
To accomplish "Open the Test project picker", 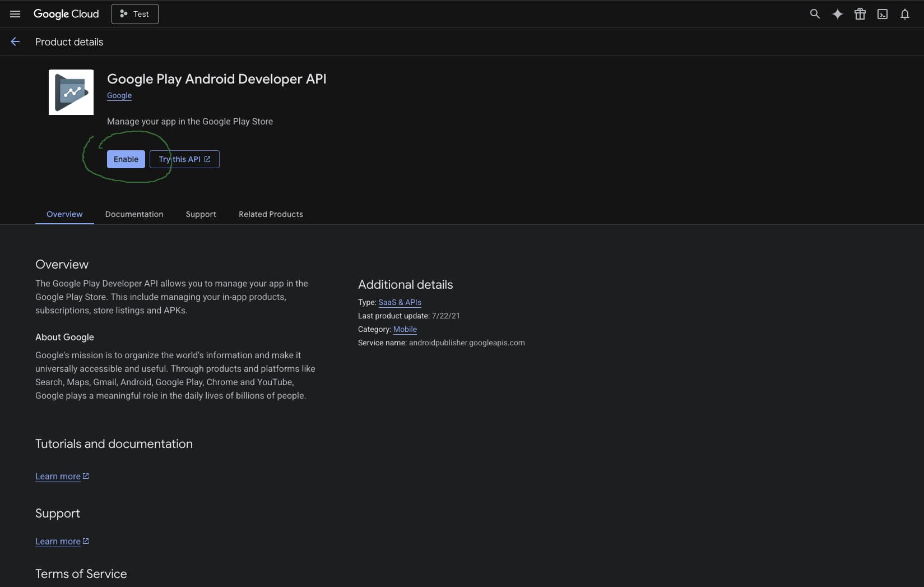I will coord(135,14).
